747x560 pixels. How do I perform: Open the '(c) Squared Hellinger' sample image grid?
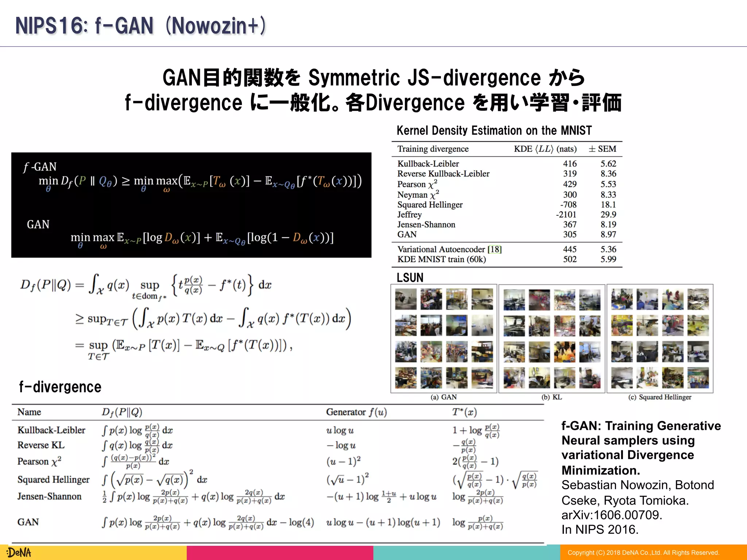[660, 338]
